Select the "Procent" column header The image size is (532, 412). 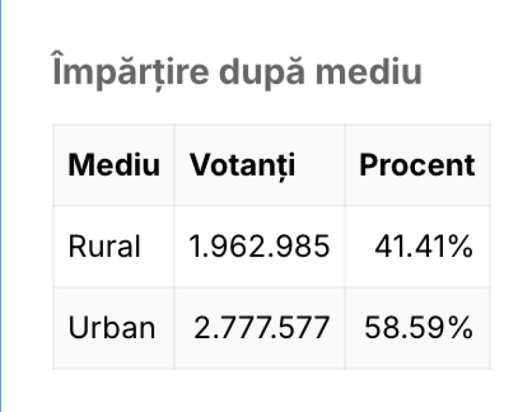pos(417,165)
